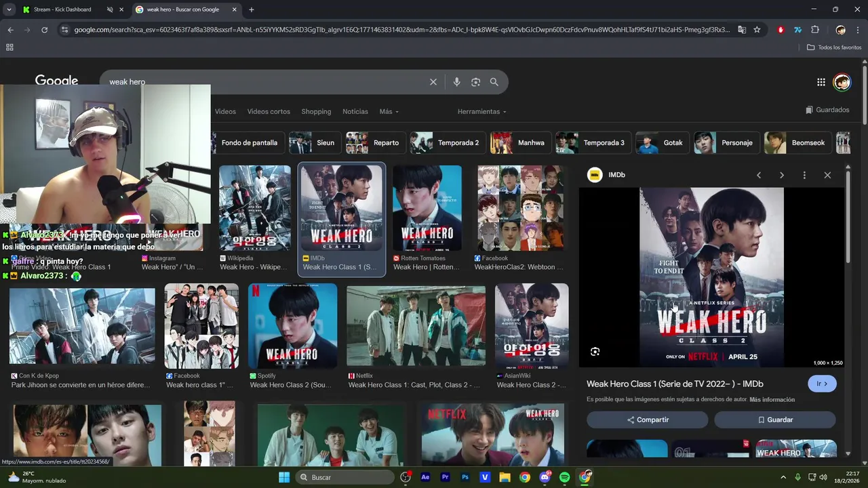Screen dimensions: 868x488
Task: Open Chrome extensions puzzle icon
Action: pos(815,30)
